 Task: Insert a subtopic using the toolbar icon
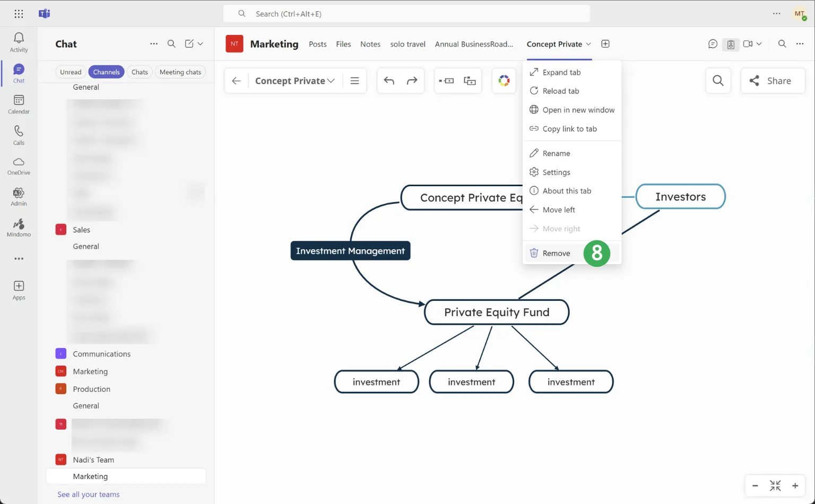tap(470, 81)
